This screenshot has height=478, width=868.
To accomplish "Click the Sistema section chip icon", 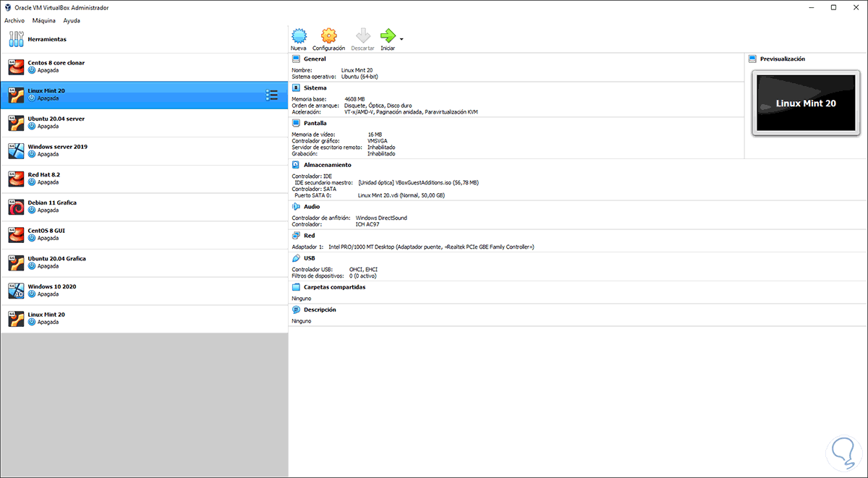I will [x=296, y=88].
